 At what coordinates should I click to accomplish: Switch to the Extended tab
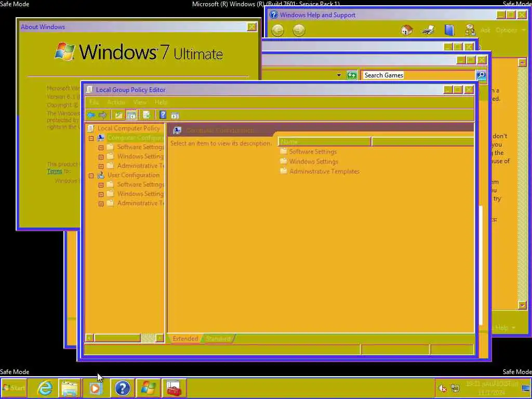(185, 339)
